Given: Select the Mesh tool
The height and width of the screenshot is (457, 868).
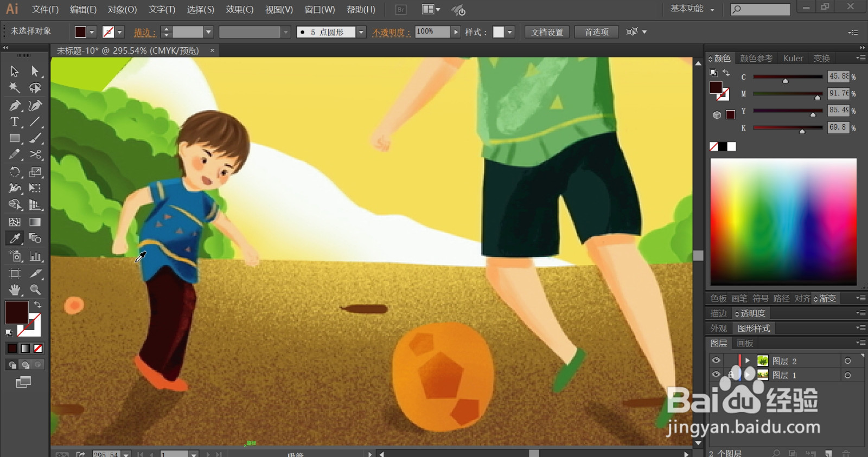Looking at the screenshot, I should point(15,222).
